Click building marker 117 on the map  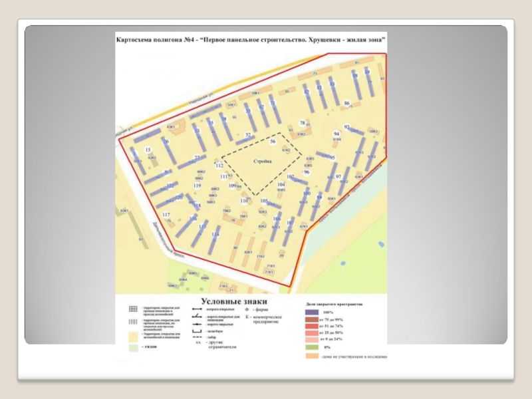tap(166, 214)
